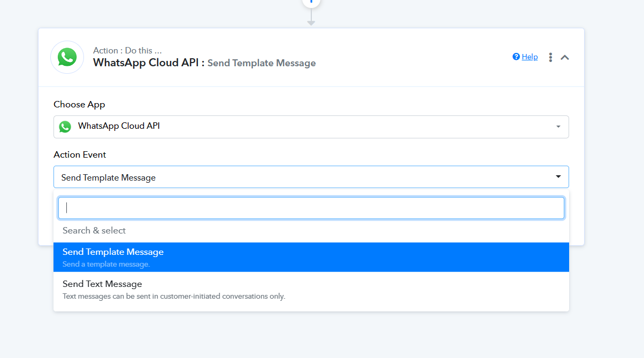Open the Help link

tap(530, 57)
